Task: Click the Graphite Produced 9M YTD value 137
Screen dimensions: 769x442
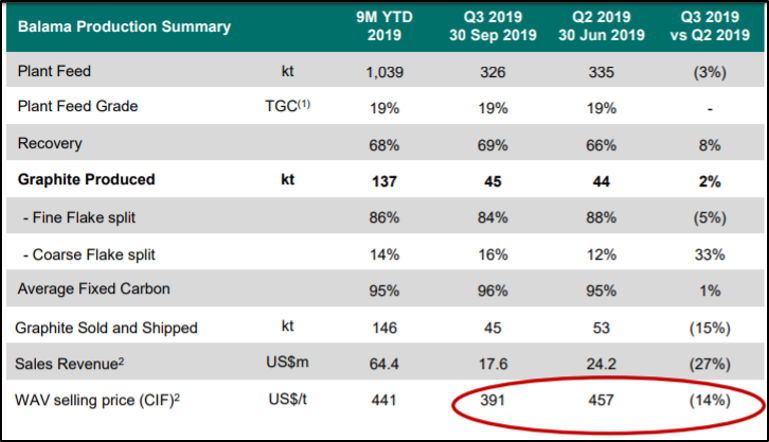Action: pos(384,182)
